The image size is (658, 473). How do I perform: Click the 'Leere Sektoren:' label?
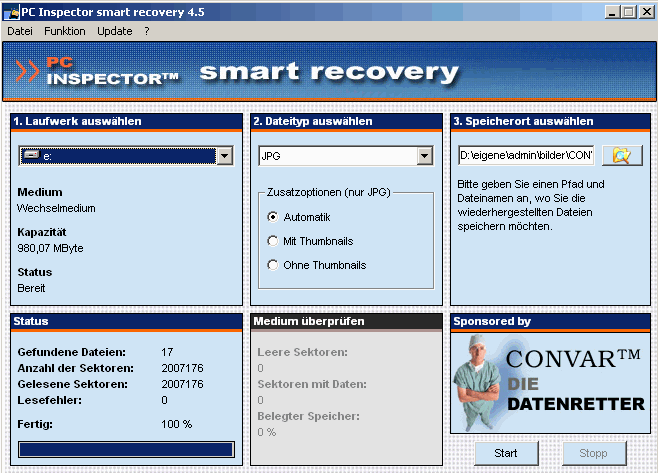[x=303, y=352]
